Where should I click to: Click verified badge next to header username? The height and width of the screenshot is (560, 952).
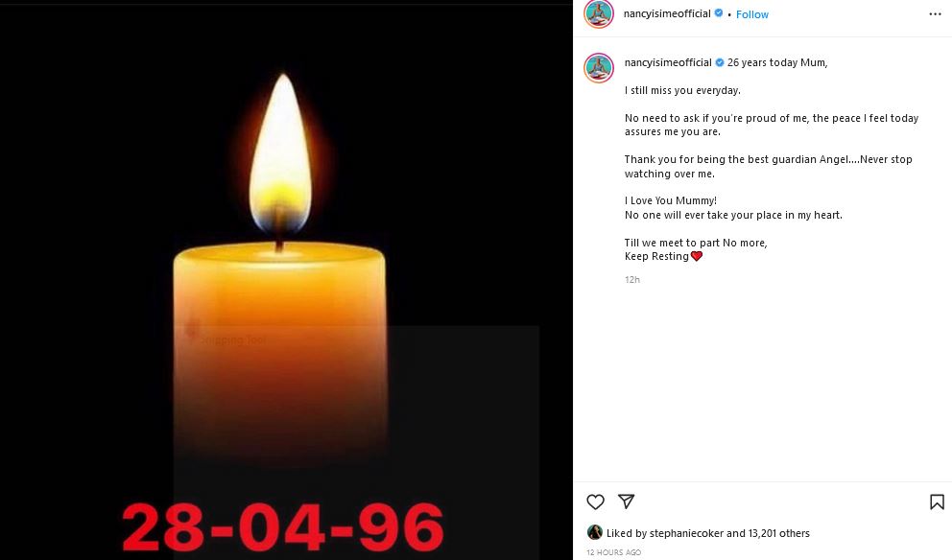click(x=719, y=12)
